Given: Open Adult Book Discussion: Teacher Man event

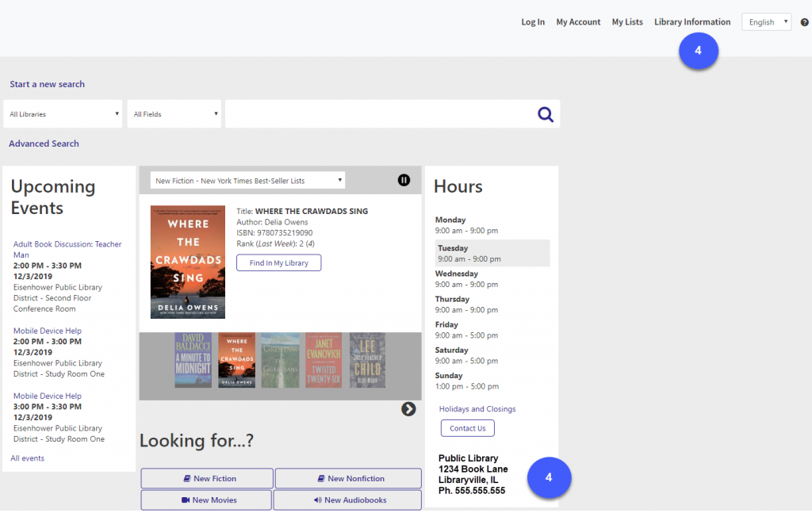Looking at the screenshot, I should point(67,250).
